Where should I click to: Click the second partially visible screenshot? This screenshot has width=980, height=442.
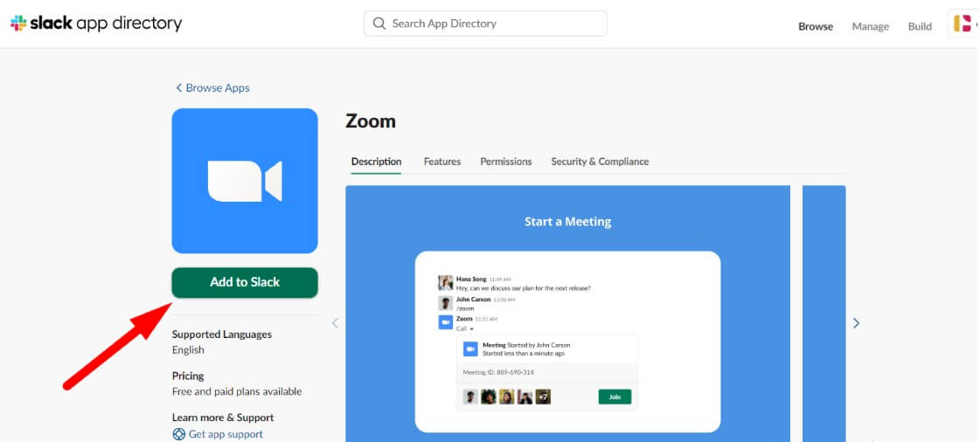coord(824,314)
